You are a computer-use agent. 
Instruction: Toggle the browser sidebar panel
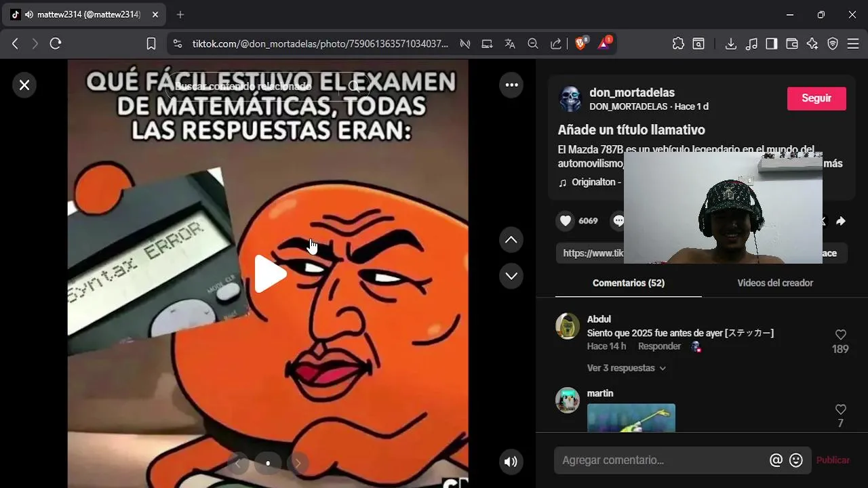(771, 43)
